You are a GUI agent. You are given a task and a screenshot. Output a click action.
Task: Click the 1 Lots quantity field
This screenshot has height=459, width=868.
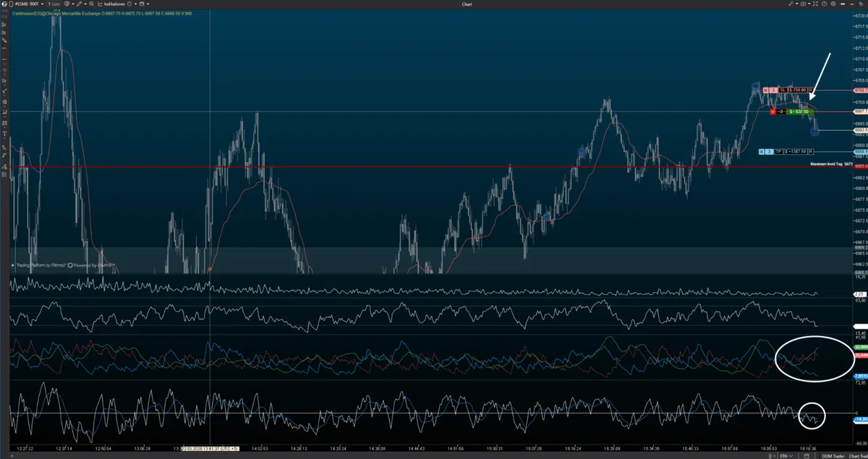54,4
